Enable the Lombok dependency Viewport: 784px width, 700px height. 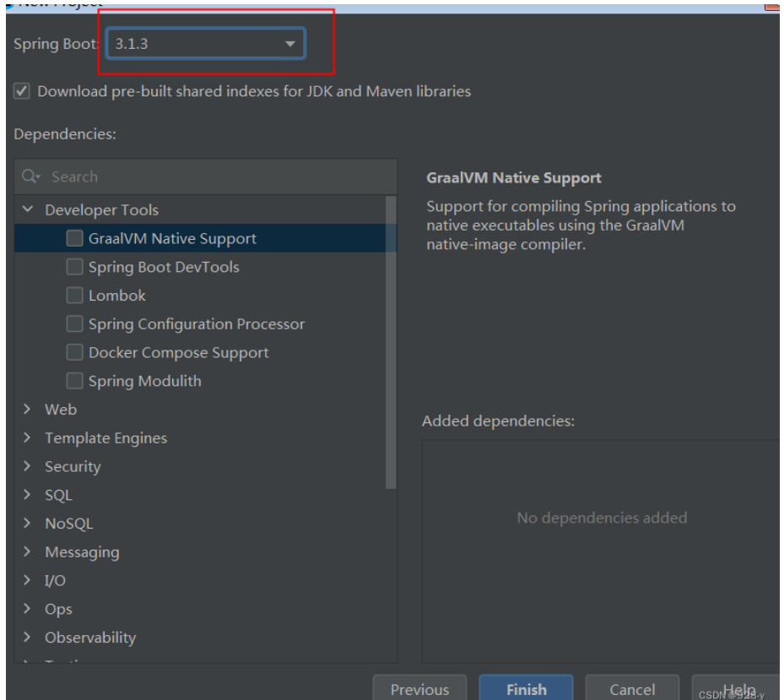[x=74, y=296]
